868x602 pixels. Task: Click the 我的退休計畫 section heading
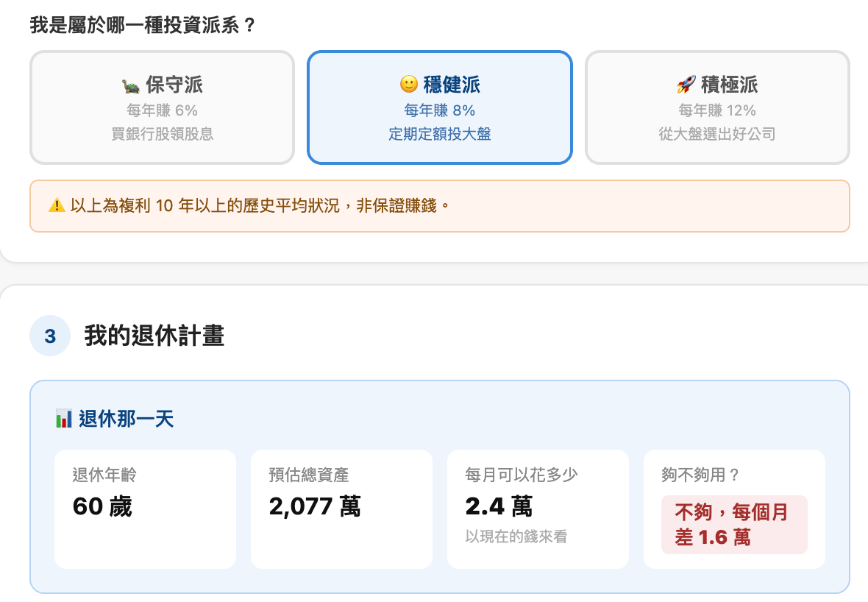point(154,336)
